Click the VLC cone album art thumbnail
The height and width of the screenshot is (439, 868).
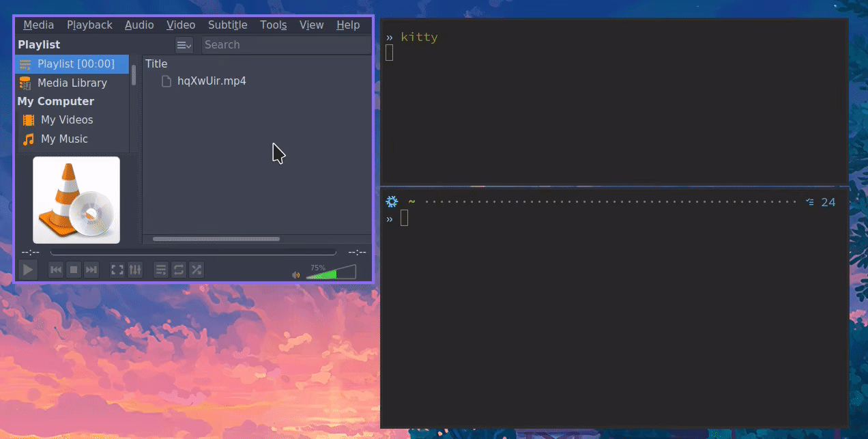[76, 200]
